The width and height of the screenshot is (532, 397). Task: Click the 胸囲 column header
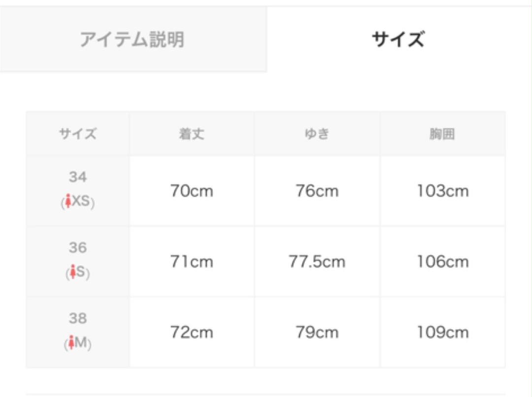tap(443, 134)
